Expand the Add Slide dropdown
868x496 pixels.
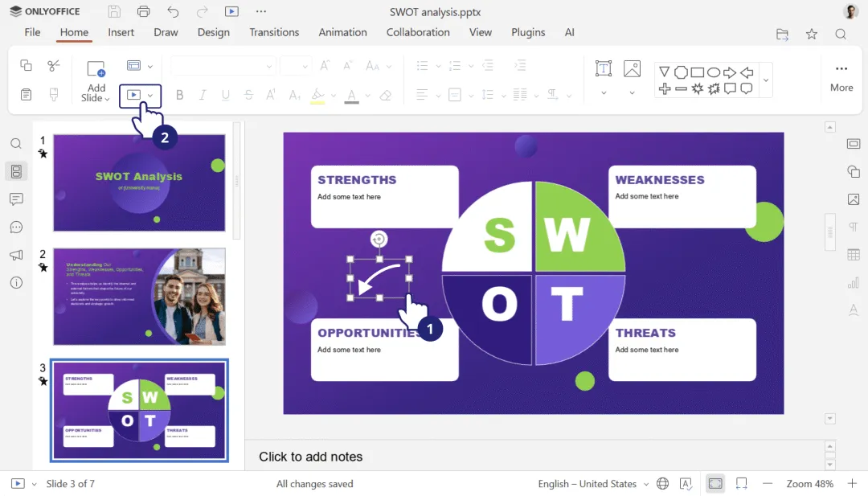(x=95, y=93)
